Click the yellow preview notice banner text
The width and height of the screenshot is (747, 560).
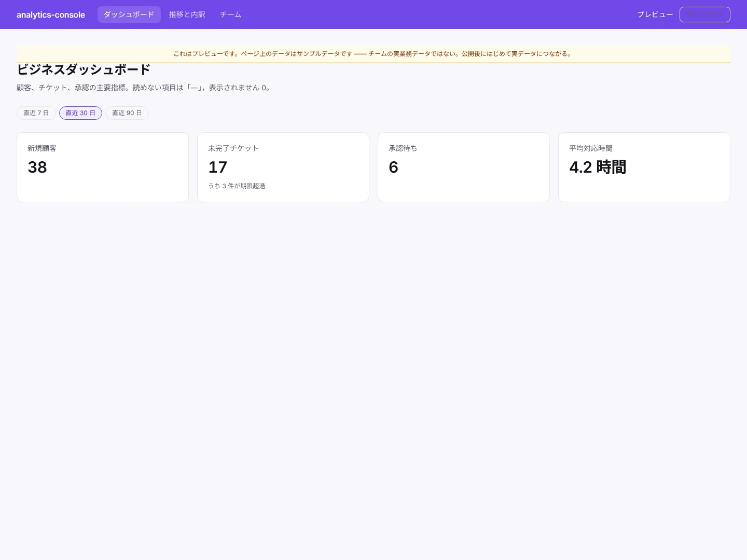pyautogui.click(x=374, y=54)
